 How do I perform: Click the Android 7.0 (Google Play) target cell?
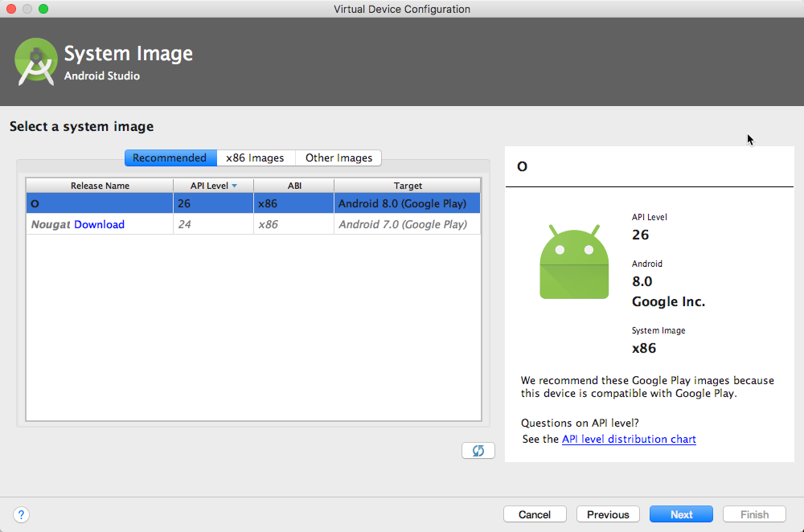click(408, 224)
